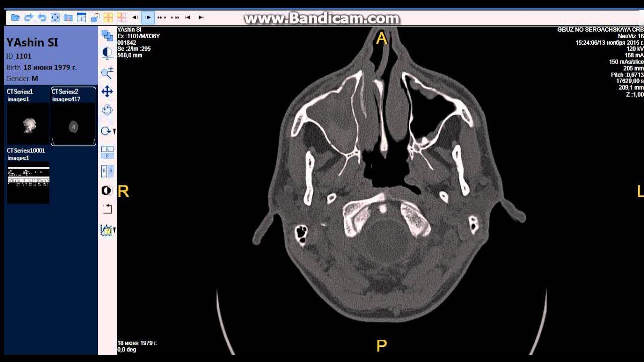Step to previous image arrow
Image resolution: width=644 pixels, height=362 pixels.
coord(135,18)
